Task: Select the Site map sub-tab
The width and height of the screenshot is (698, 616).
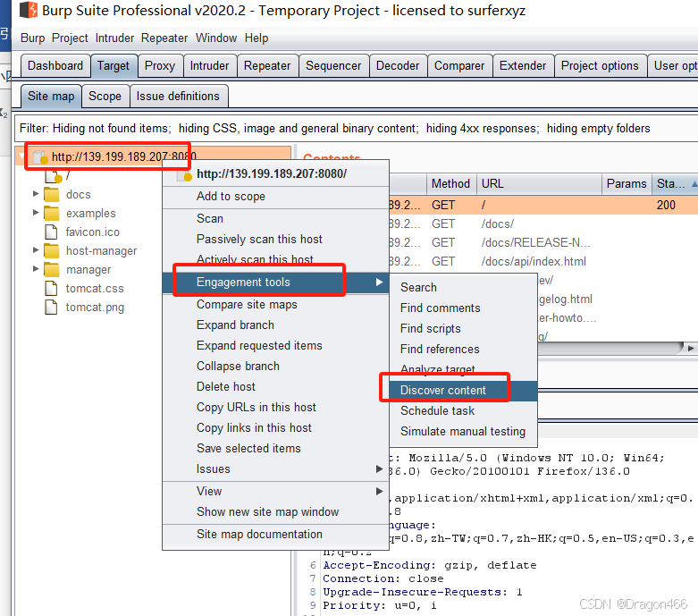Action: tap(51, 97)
